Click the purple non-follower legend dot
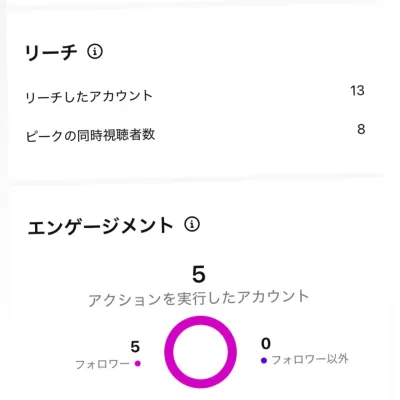The height and width of the screenshot is (400, 400). [x=264, y=361]
